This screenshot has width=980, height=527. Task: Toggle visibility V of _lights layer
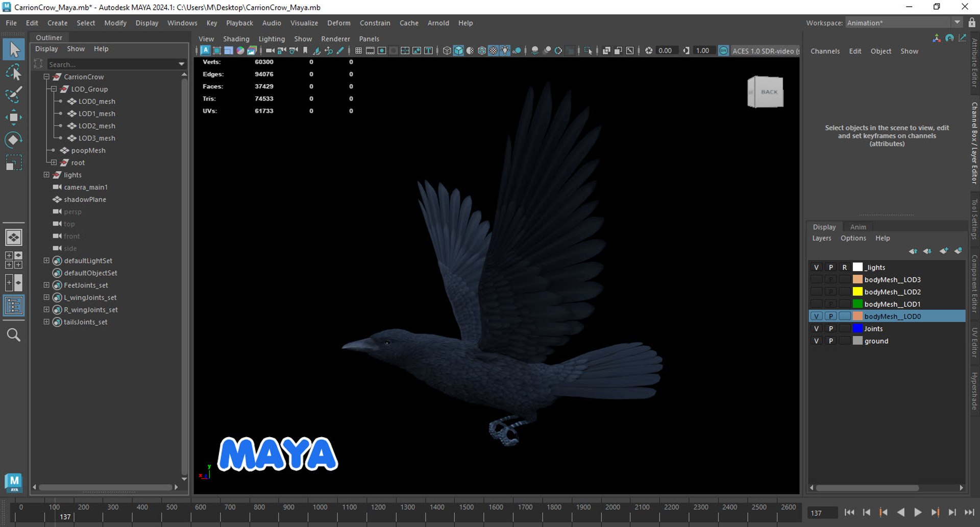[x=816, y=267]
